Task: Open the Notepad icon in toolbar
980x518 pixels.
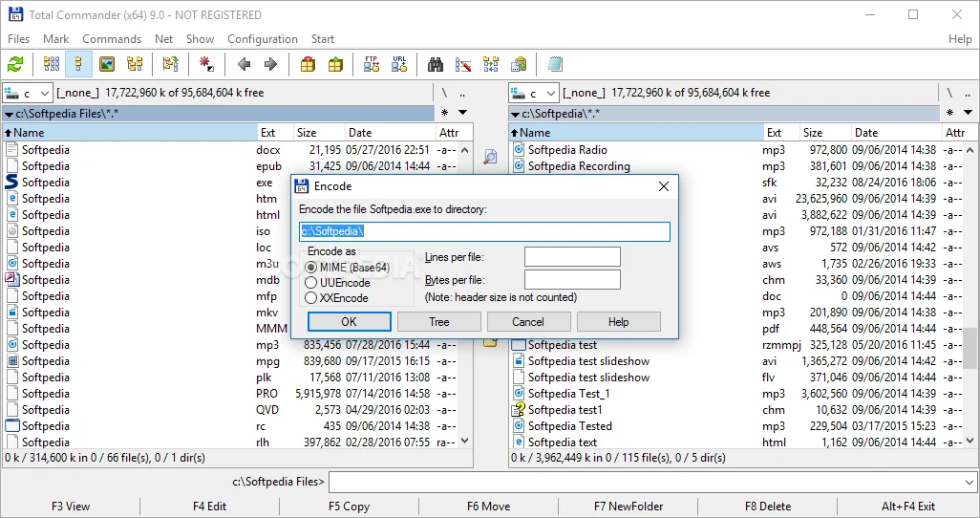Action: coord(555,64)
